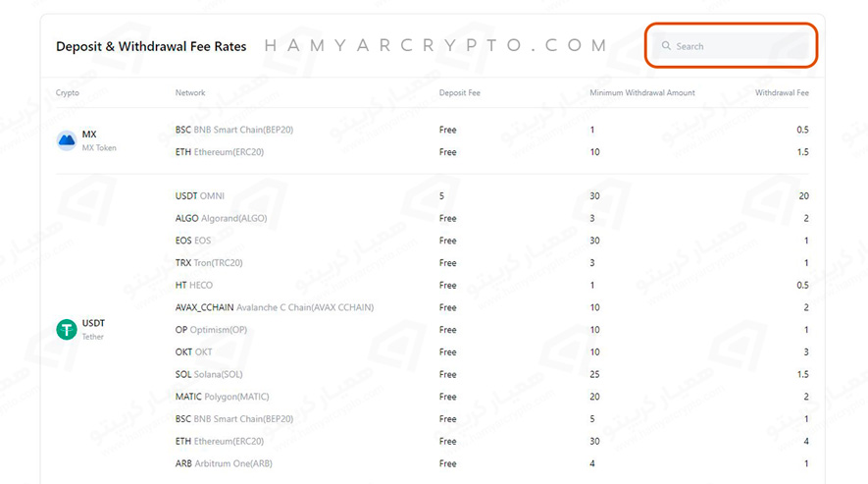Click the Deposit Fee column header
Screen dimensions: 868x484
(459, 93)
